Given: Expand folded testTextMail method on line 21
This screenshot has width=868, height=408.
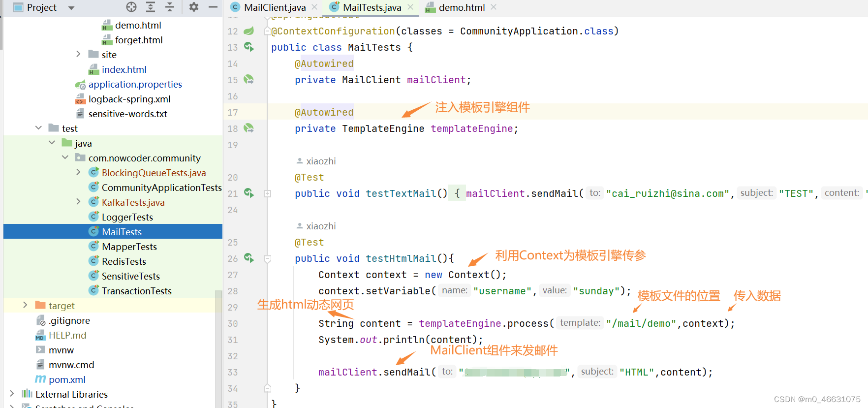Looking at the screenshot, I should click(x=268, y=193).
